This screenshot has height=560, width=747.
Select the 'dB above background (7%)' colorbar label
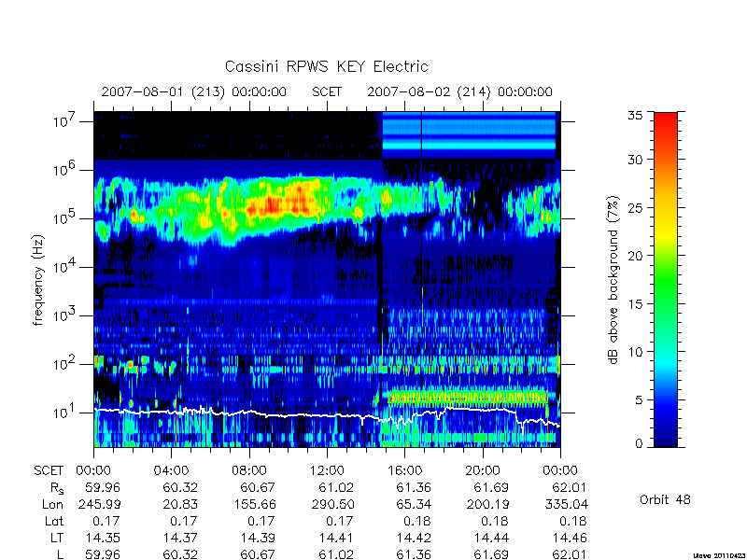(x=613, y=280)
